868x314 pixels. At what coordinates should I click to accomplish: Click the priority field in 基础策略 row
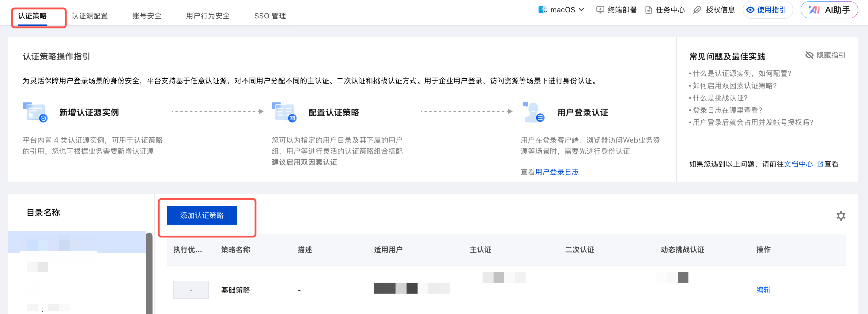191,290
